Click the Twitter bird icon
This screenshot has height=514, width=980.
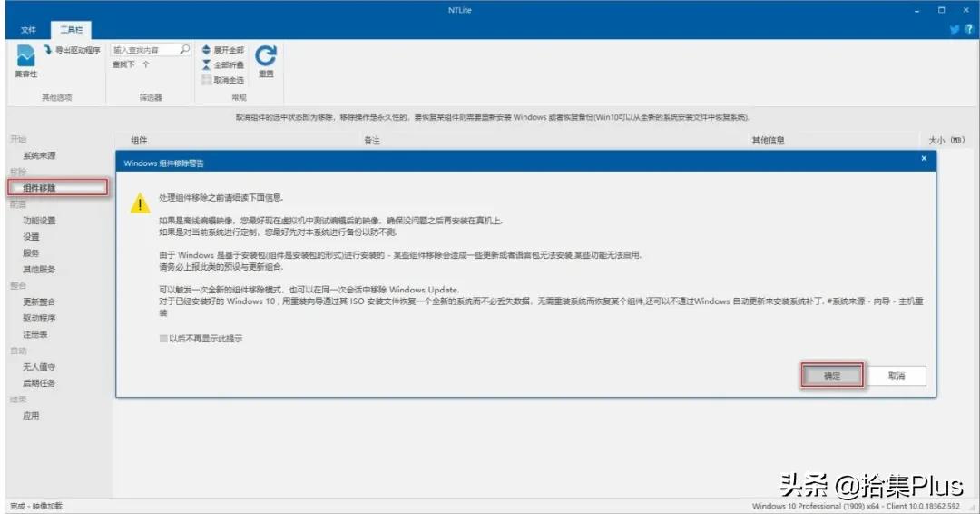pos(955,29)
